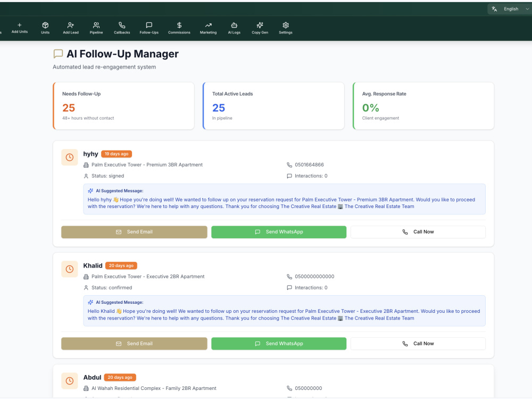Click building icon beside Premium 3BR Apartment

(x=86, y=165)
